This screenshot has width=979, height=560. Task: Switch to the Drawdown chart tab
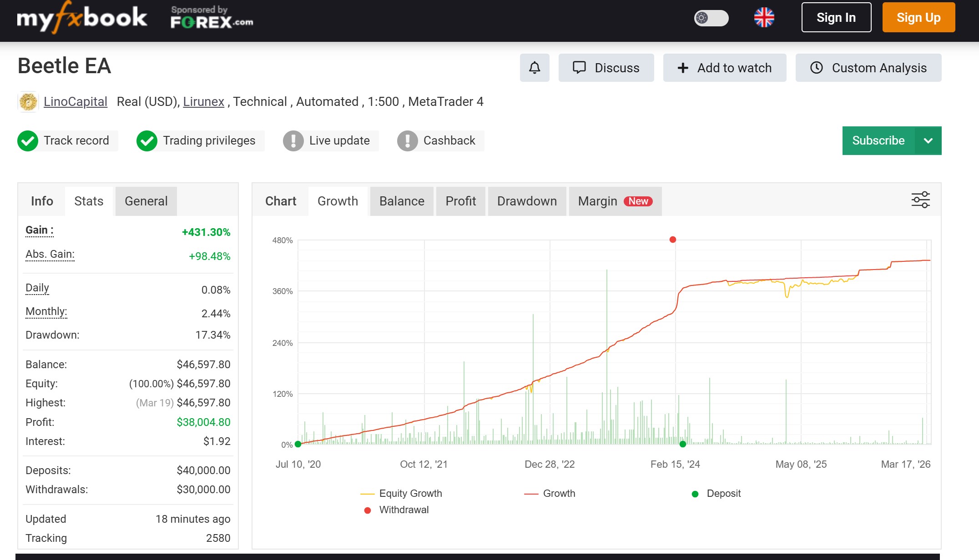[527, 201]
